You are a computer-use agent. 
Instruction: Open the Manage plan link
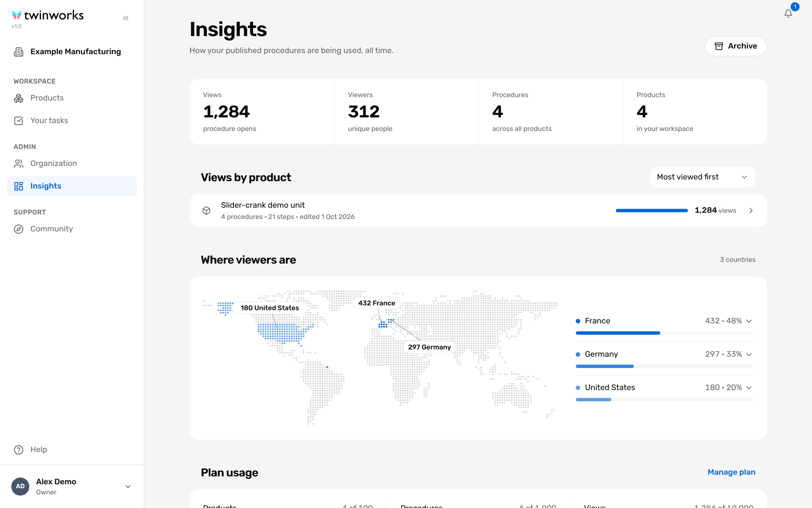click(x=731, y=472)
